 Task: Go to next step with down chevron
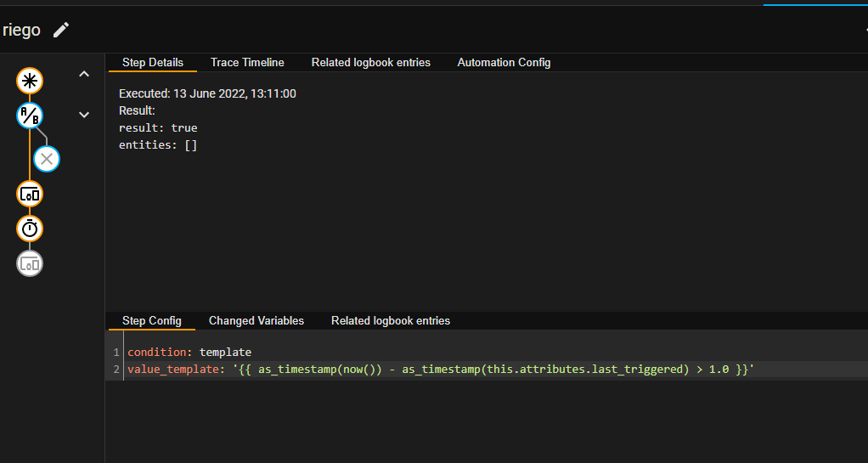pyautogui.click(x=84, y=115)
